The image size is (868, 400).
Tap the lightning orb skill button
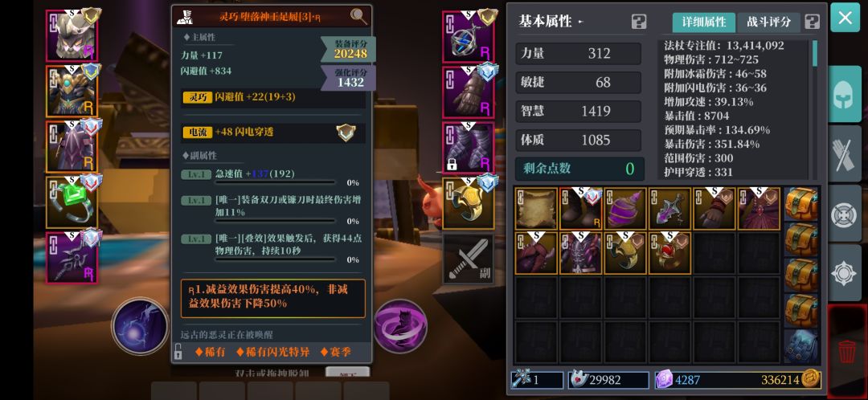[x=141, y=326]
